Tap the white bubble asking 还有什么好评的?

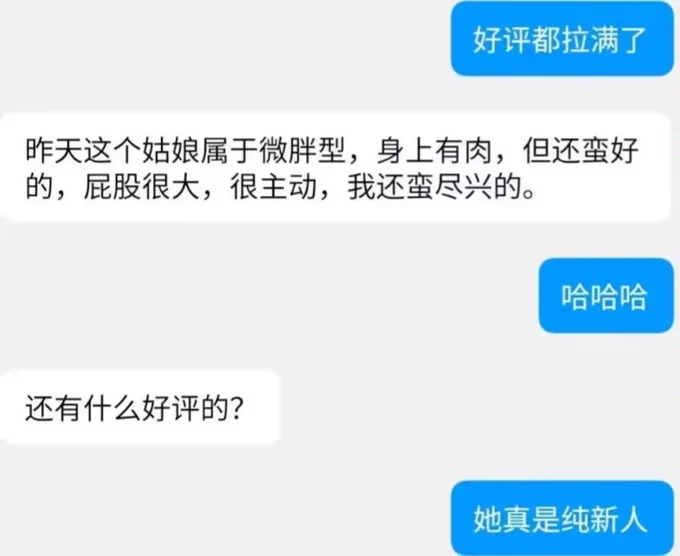140,407
